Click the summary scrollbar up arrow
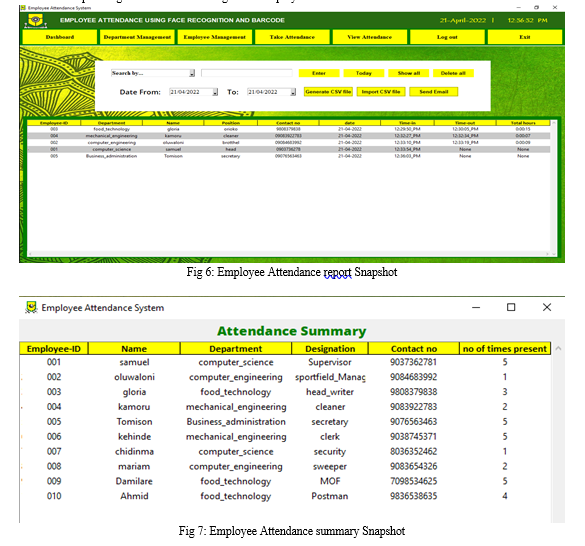Screen dimensions: 585x546 click(x=558, y=348)
